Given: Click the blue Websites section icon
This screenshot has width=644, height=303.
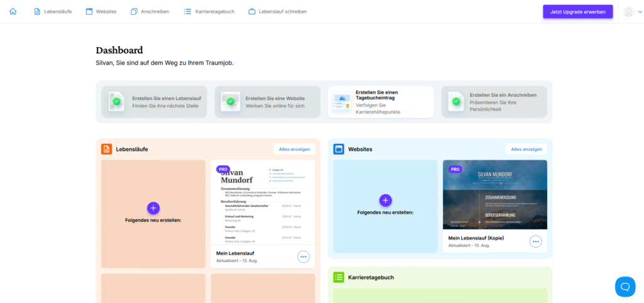Looking at the screenshot, I should (338, 149).
